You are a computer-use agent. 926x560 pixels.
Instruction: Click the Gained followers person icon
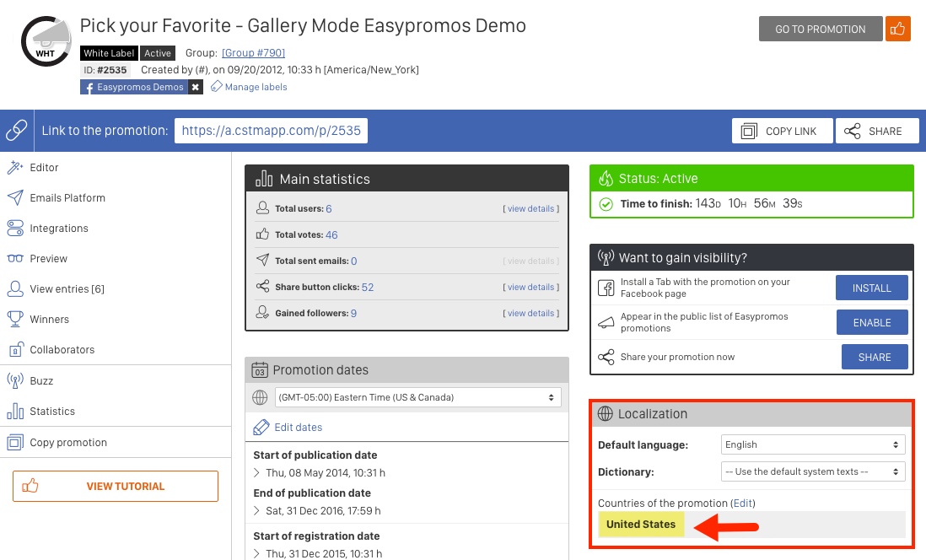[x=262, y=313]
